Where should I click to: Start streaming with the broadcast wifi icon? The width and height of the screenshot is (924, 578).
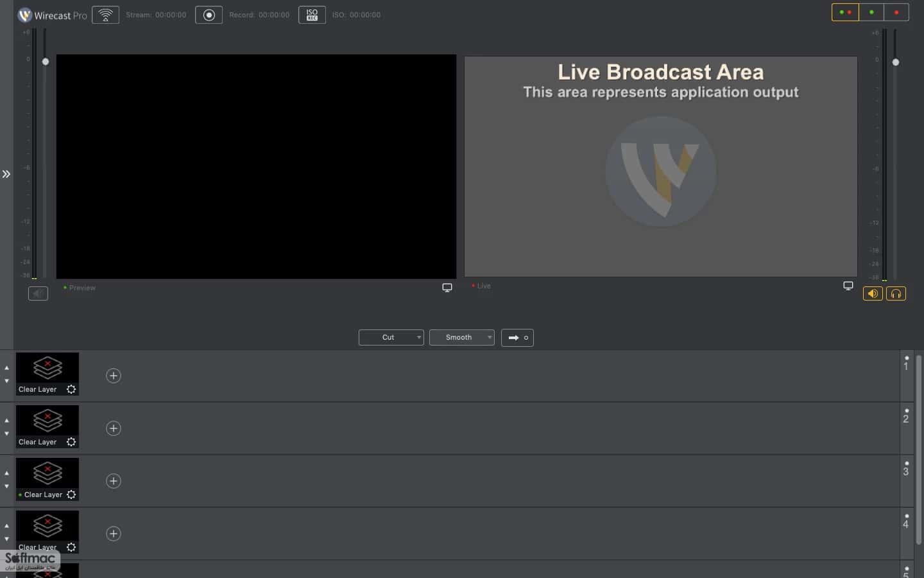click(x=105, y=15)
